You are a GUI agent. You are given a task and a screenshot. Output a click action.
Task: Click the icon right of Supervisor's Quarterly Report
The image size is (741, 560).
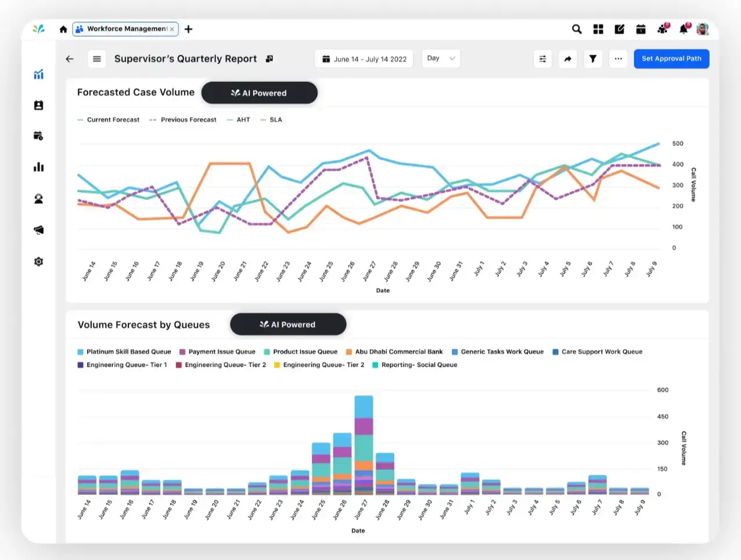(269, 59)
